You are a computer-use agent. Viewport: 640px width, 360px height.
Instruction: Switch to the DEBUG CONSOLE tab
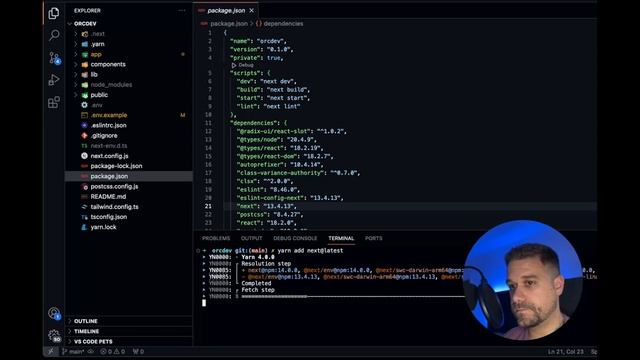click(295, 238)
